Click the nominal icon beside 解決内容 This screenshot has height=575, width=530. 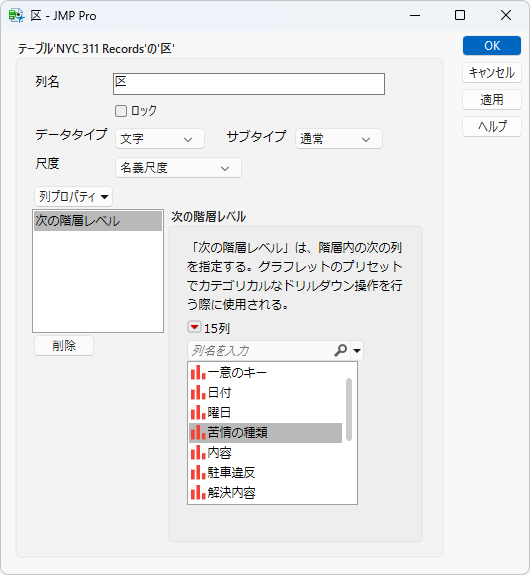[198, 493]
